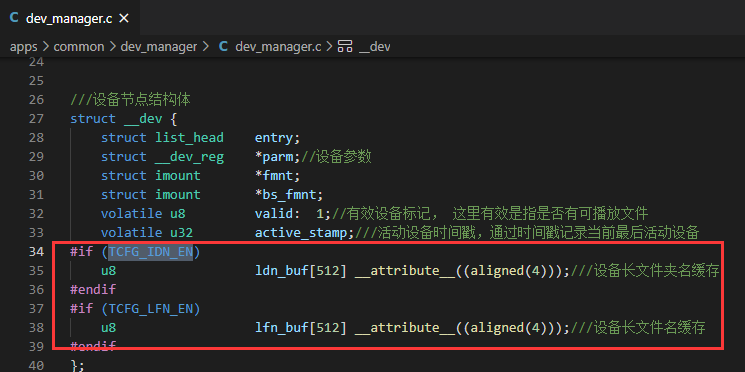745x372 pixels.
Task: Open '__dev' struct symbol breadcrumb
Action: [375, 47]
